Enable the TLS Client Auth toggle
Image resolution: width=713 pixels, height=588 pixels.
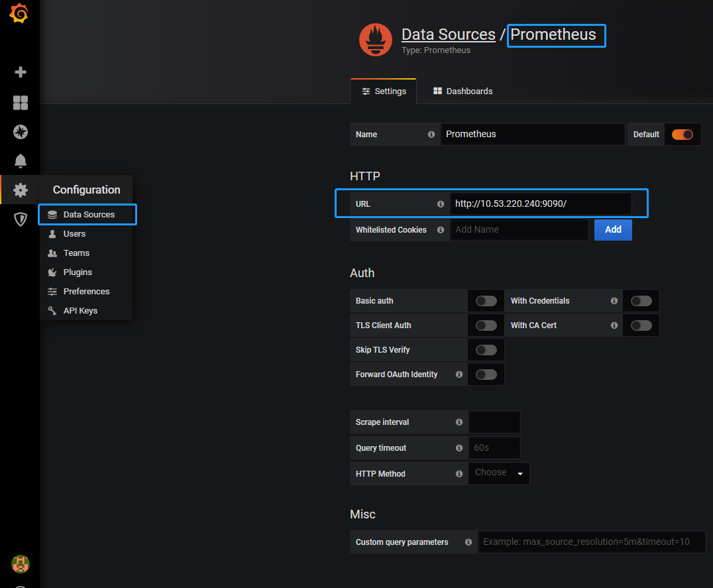[x=486, y=325]
